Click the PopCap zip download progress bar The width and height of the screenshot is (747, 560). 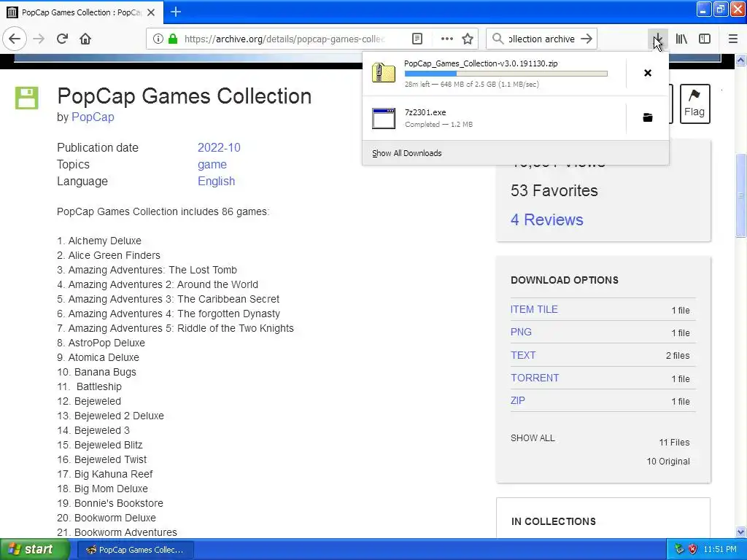[x=506, y=74]
